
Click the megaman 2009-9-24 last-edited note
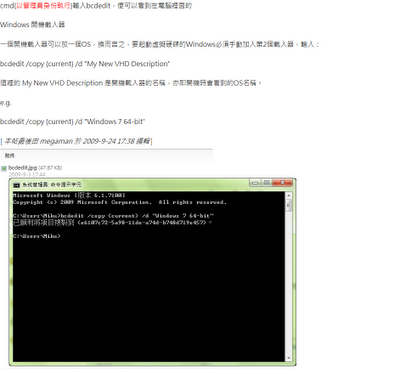[x=76, y=141]
